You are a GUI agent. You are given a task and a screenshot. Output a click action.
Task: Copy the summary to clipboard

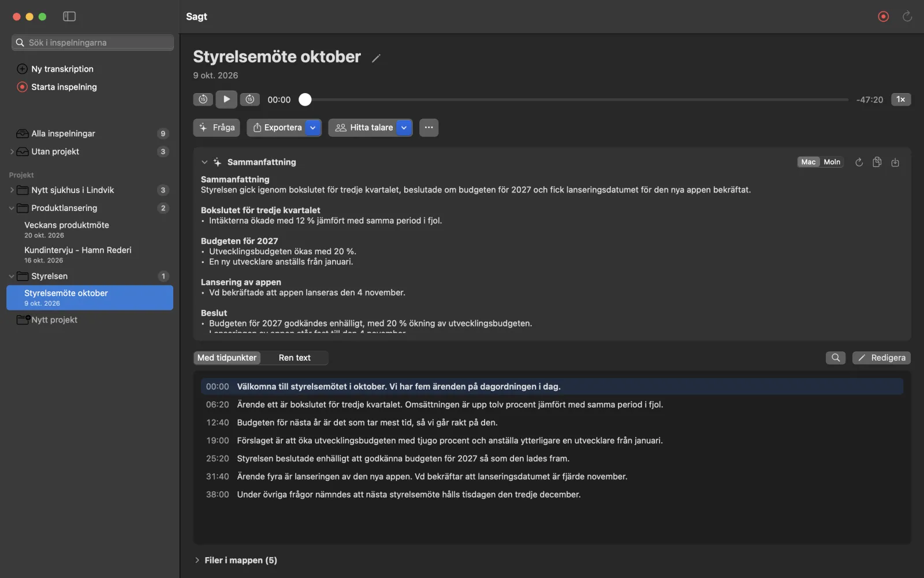(x=877, y=162)
